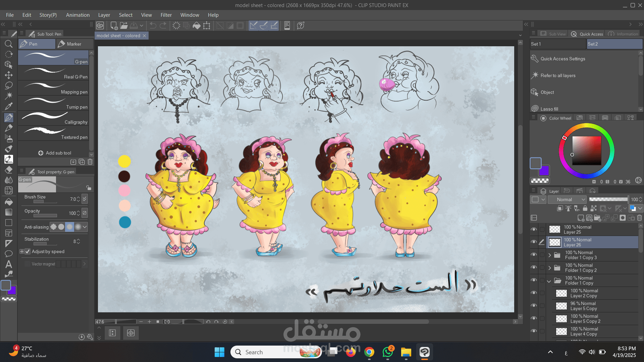Expand Folder 1 Copy 2 group

click(x=549, y=268)
